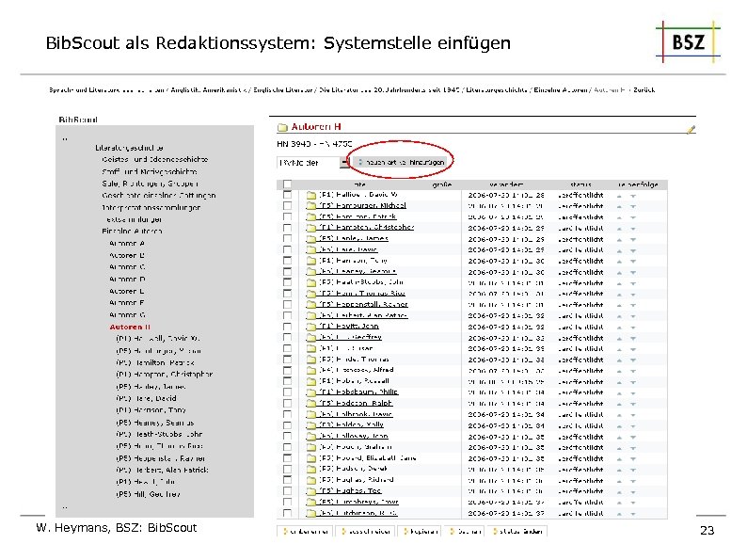Follow the 'Einzelne Autoren' breadcrumb link

coord(561,89)
